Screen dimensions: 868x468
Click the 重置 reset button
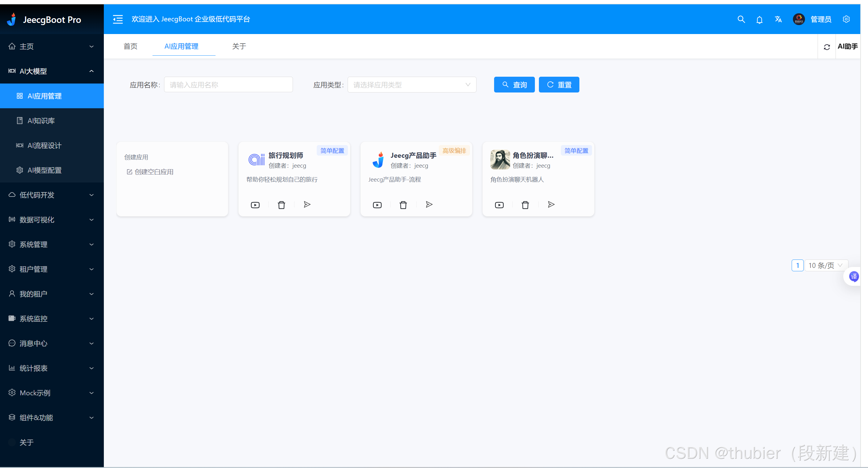pos(559,85)
